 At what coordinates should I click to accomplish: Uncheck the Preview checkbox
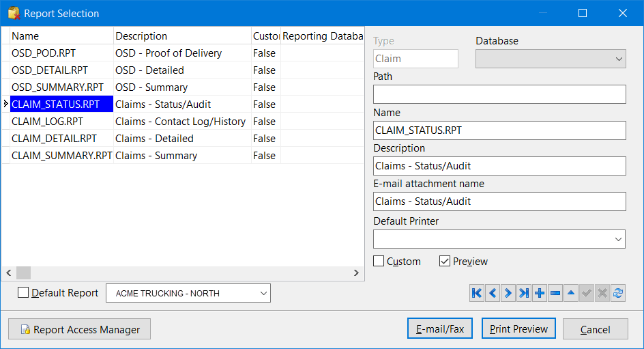(x=445, y=262)
